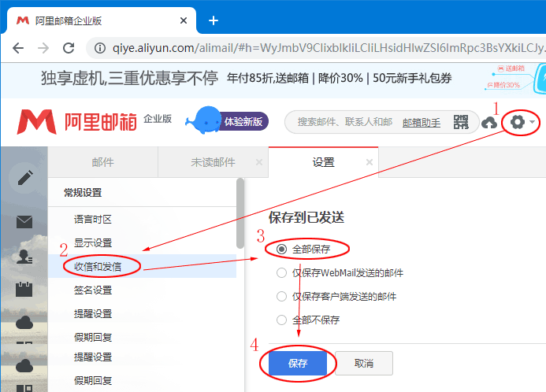Focus the 搜索邮件、联系人和邮 search field

[345, 122]
